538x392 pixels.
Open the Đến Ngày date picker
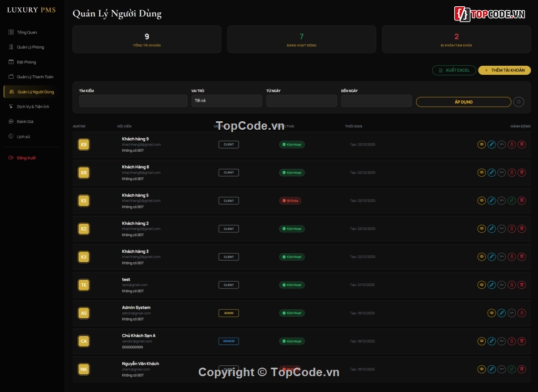click(376, 101)
